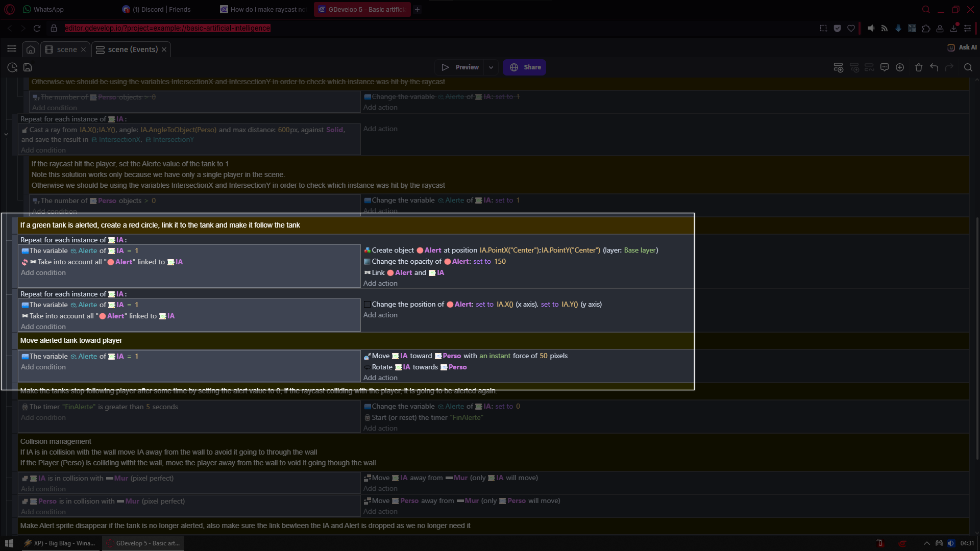This screenshot has width=980, height=551.
Task: Open the Ask AI panel
Action: 962,47
